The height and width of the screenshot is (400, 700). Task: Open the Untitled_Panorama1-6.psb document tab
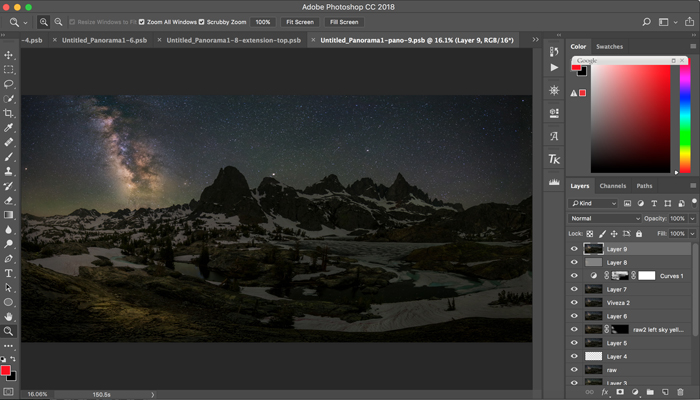click(104, 40)
